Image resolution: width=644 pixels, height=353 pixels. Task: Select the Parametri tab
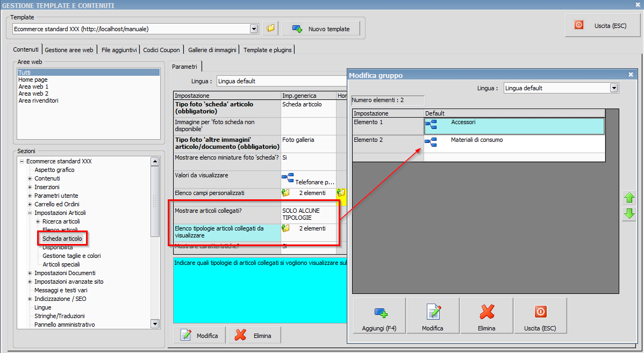(x=184, y=67)
